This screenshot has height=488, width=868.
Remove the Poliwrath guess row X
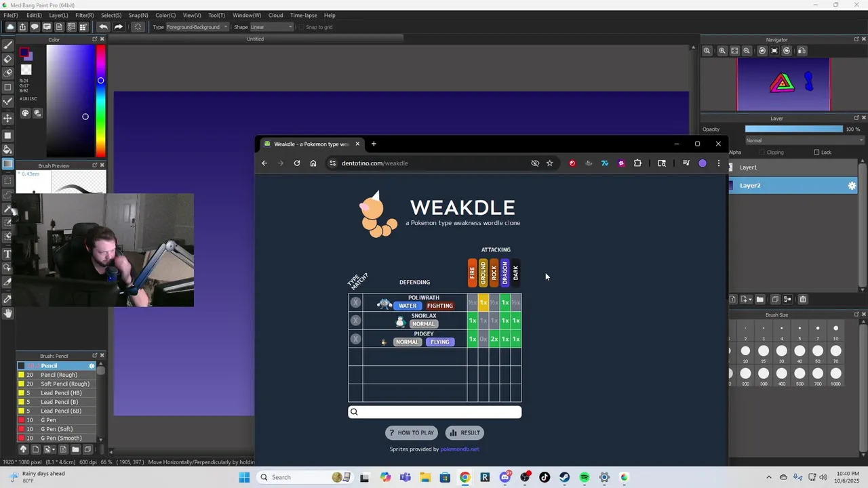click(x=355, y=302)
